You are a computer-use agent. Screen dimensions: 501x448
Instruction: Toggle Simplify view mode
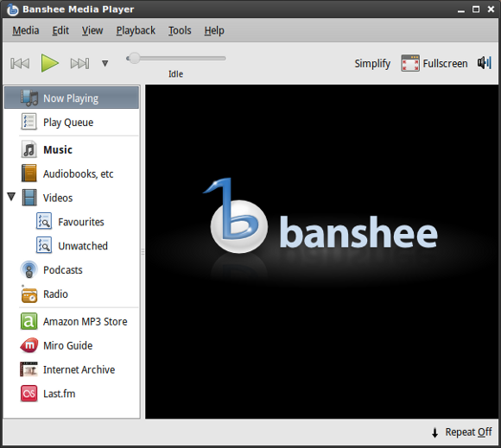pos(372,64)
